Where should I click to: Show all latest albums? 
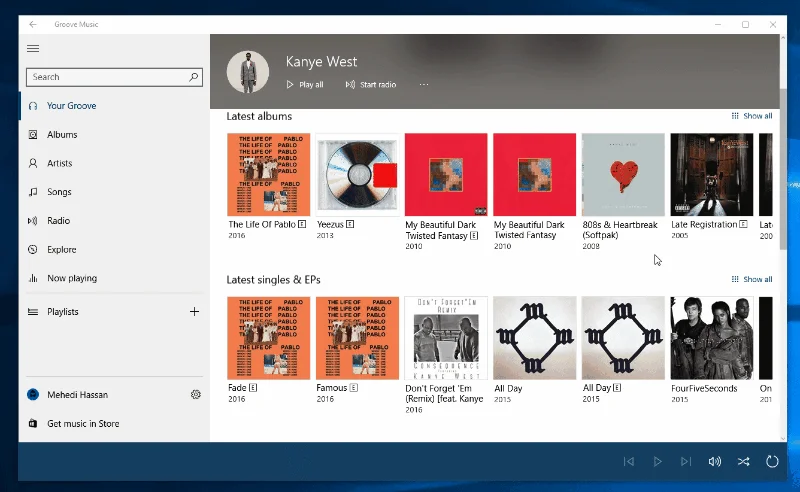pos(752,116)
